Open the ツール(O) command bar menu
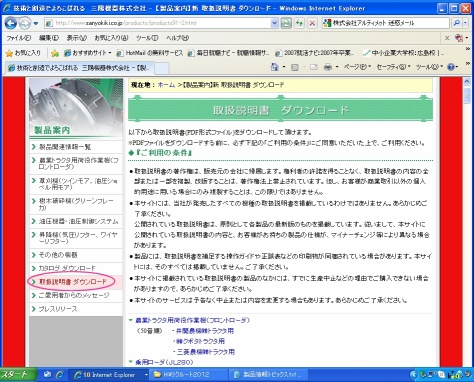 tap(428, 67)
